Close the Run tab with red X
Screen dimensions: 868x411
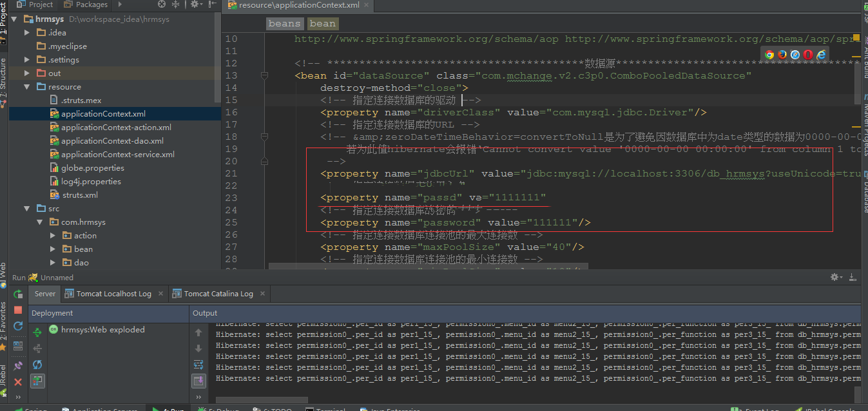(18, 382)
